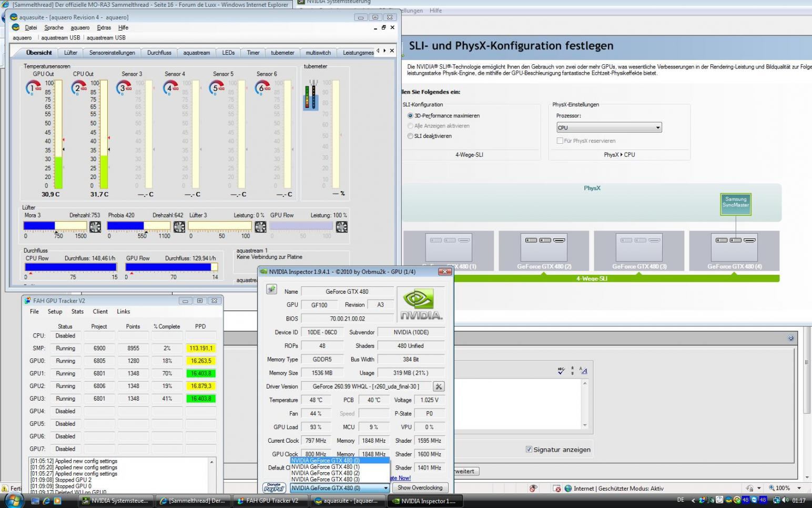812x508 pixels.
Task: Click Sensor 6 gauge icon
Action: point(262,88)
